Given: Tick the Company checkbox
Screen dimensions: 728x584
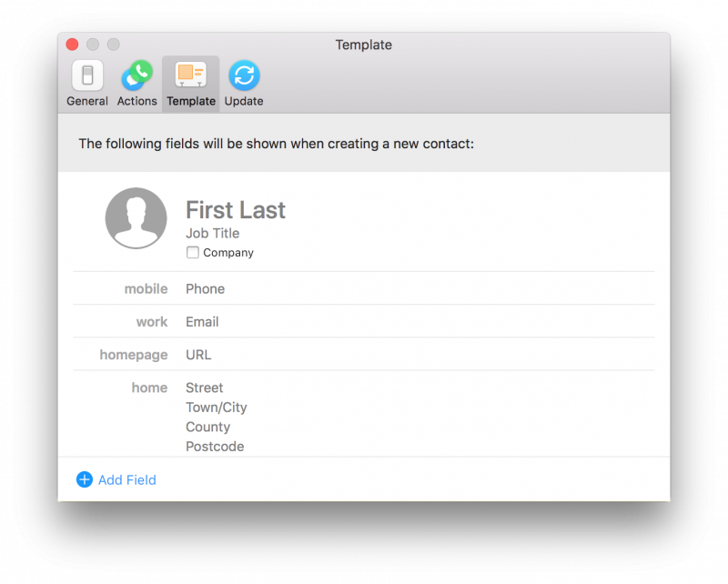Looking at the screenshot, I should pyautogui.click(x=193, y=252).
